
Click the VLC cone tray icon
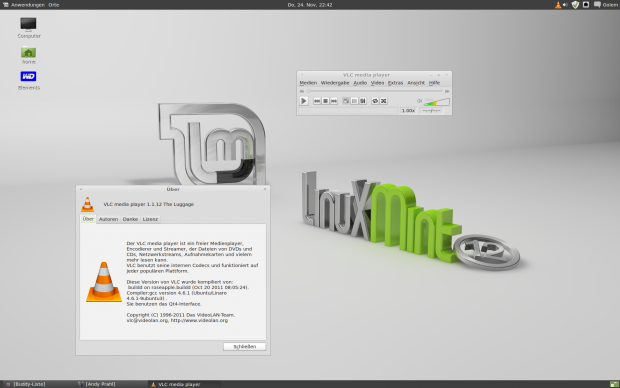point(558,5)
